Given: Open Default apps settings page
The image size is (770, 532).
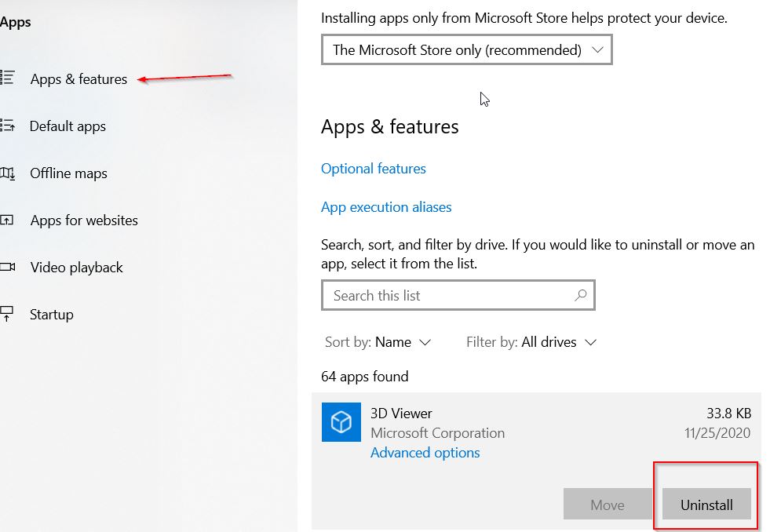Looking at the screenshot, I should 68,126.
